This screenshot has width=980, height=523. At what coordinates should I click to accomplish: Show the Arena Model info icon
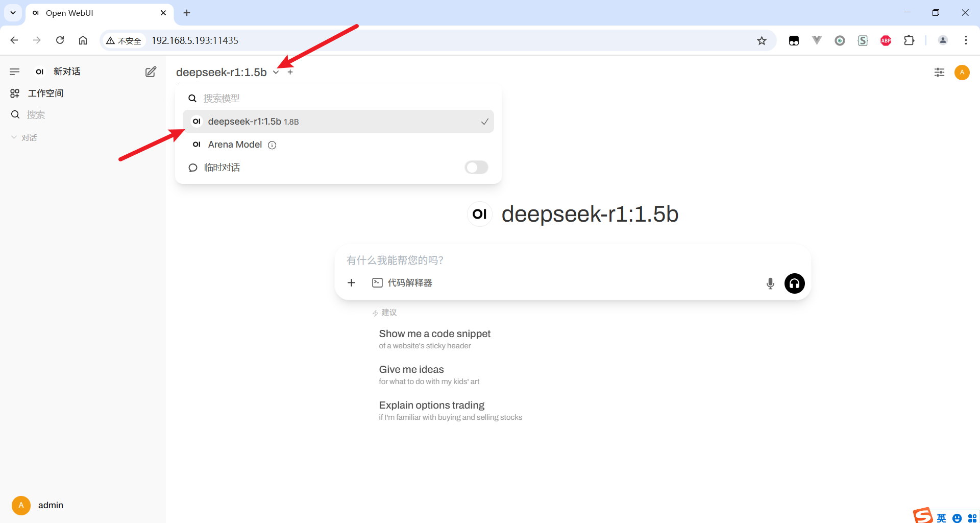point(272,145)
